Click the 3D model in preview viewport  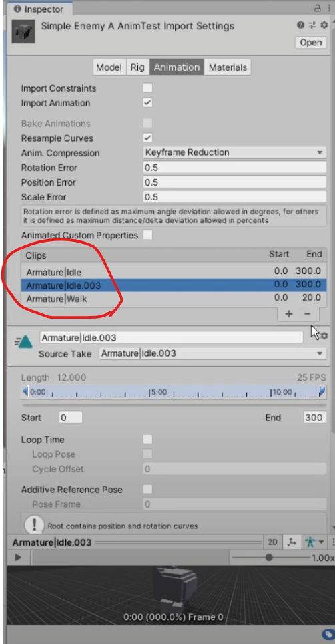[174, 589]
